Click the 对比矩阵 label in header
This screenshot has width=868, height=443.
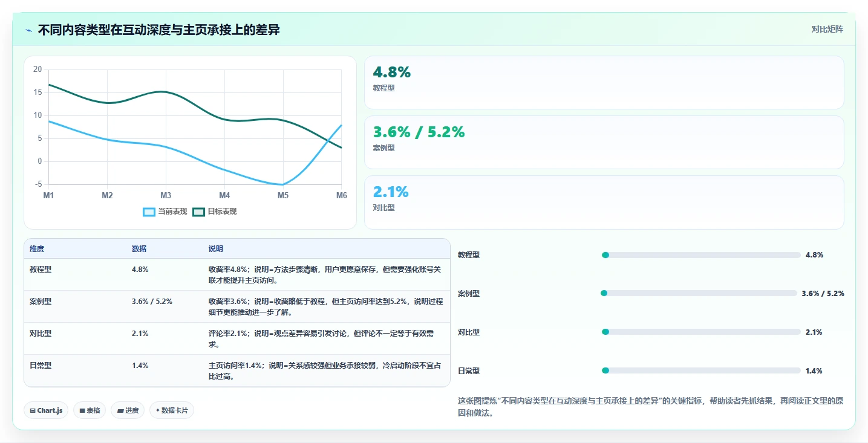point(827,29)
